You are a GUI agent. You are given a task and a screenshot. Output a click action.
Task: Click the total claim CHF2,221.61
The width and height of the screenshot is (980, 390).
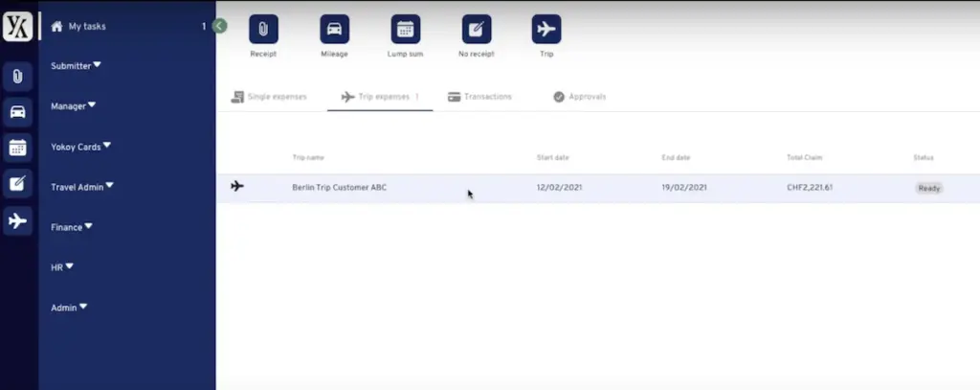click(810, 187)
